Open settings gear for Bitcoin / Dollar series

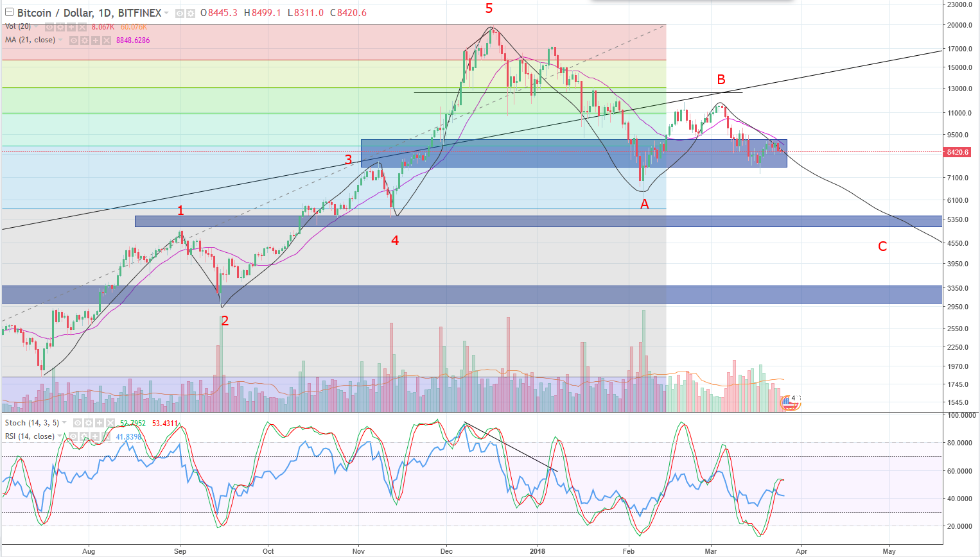(191, 13)
